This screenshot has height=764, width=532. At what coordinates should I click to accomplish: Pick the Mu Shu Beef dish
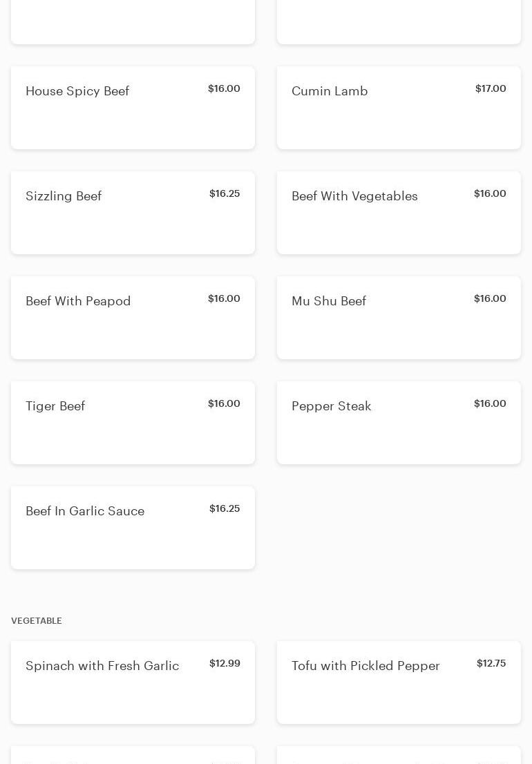tap(399, 318)
